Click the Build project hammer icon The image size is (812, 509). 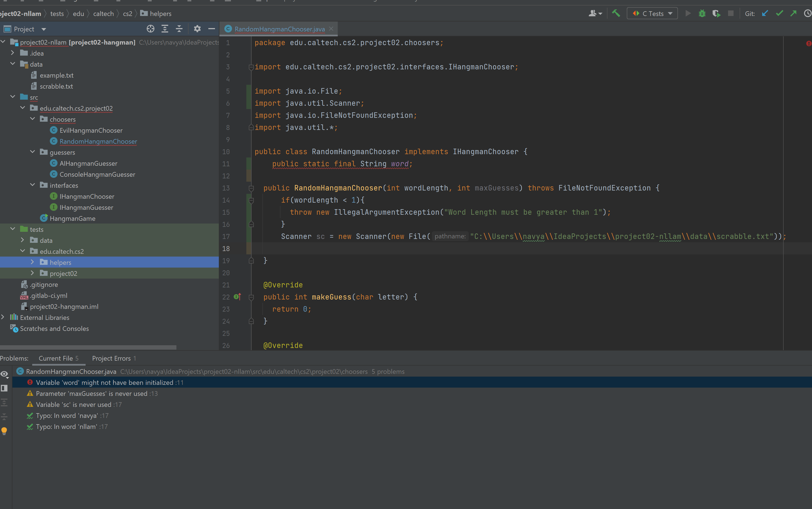click(x=616, y=13)
